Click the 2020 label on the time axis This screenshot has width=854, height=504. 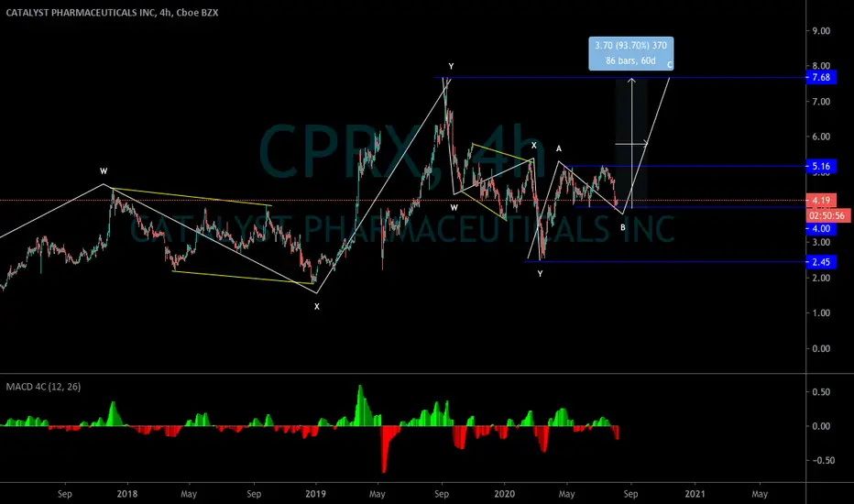coord(504,494)
